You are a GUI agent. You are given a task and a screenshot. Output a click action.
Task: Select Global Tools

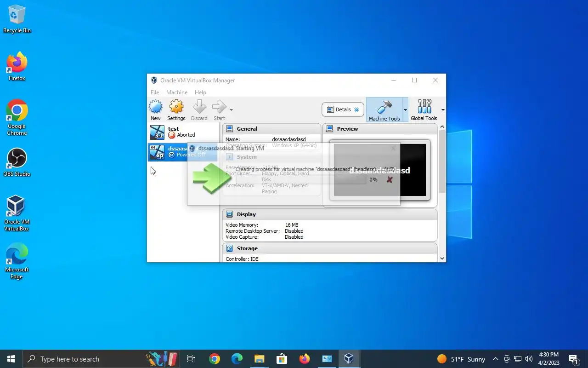[x=424, y=110]
